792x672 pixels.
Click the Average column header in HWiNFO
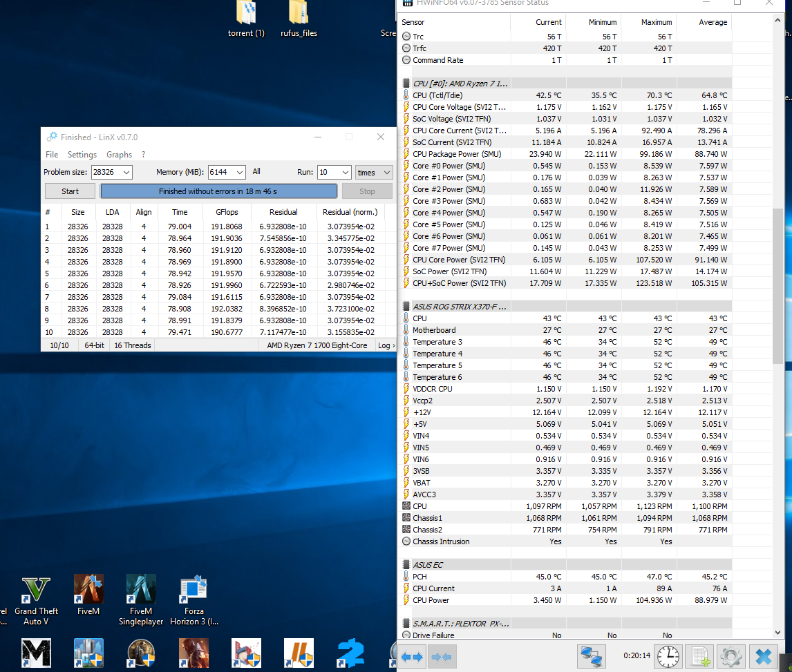click(705, 22)
